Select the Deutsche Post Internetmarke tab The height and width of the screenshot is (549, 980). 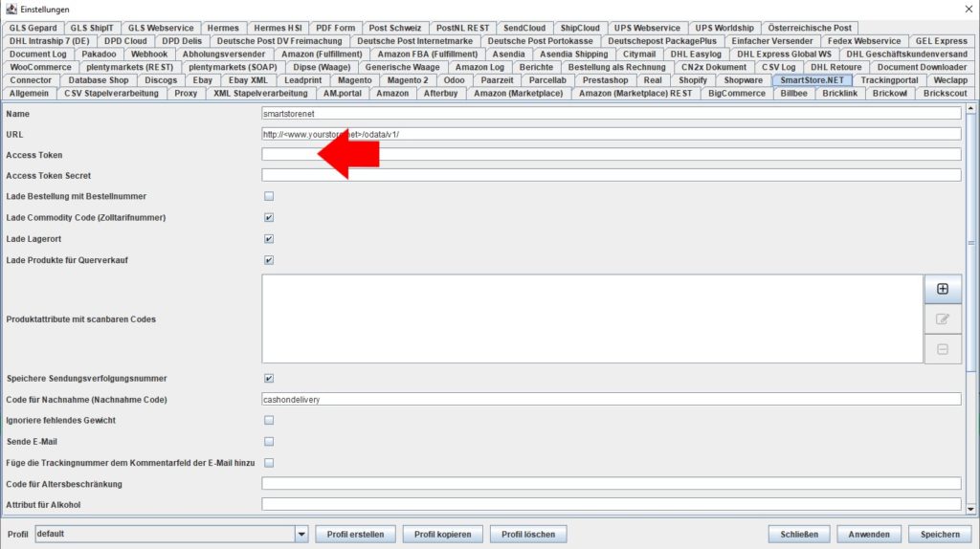tap(414, 40)
